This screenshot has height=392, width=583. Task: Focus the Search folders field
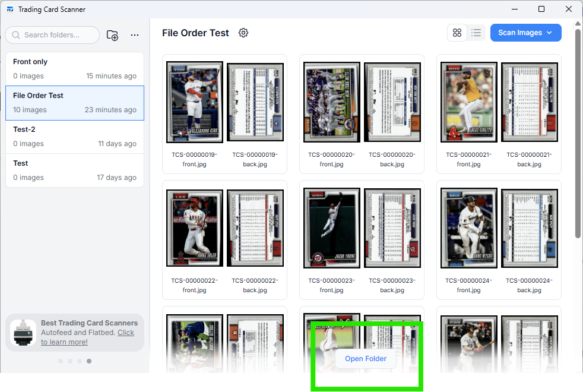point(52,35)
